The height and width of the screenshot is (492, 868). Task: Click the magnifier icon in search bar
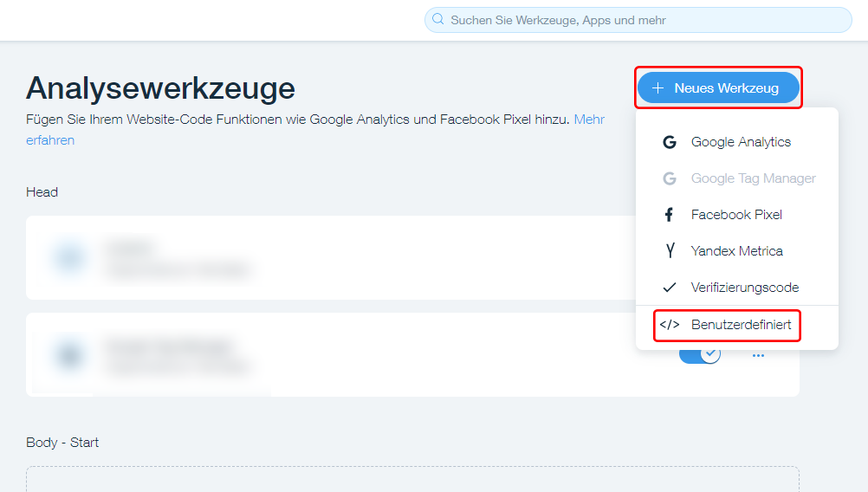click(437, 19)
